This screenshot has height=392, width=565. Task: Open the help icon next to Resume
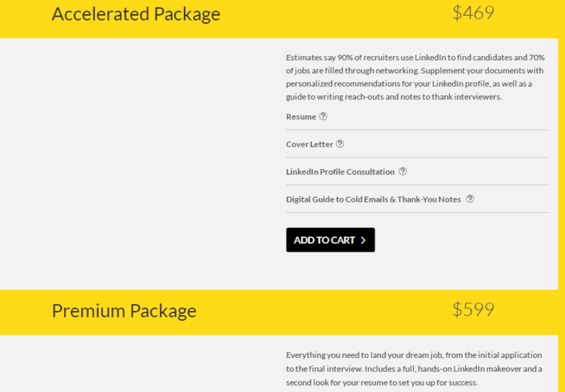(x=323, y=116)
